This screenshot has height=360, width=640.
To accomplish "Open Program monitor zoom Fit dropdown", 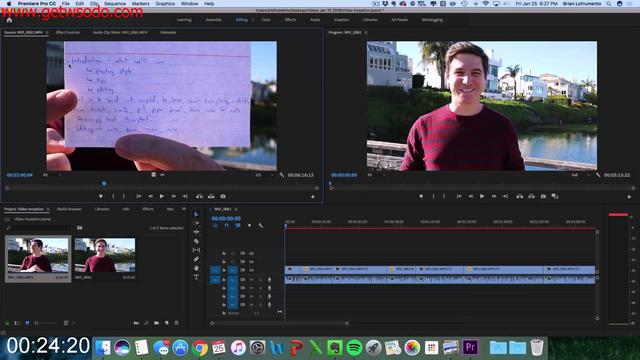I will [376, 175].
